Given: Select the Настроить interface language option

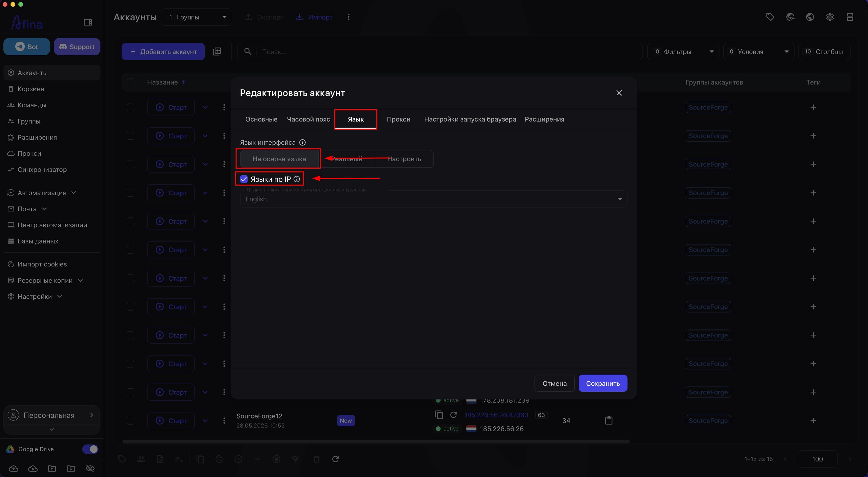Looking at the screenshot, I should click(404, 159).
